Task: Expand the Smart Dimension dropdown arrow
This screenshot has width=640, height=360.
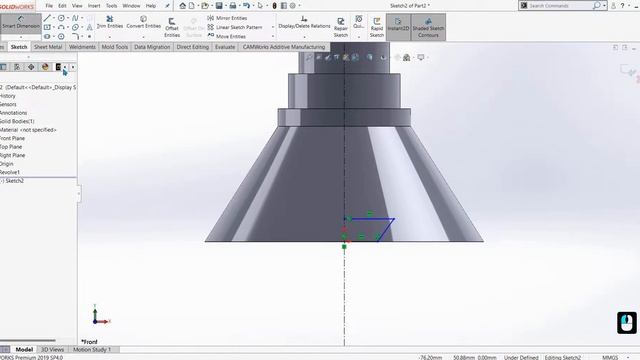Action: point(21,37)
